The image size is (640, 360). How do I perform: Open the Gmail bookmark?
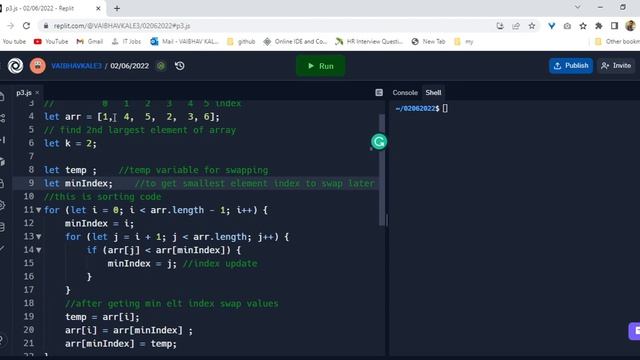click(89, 42)
